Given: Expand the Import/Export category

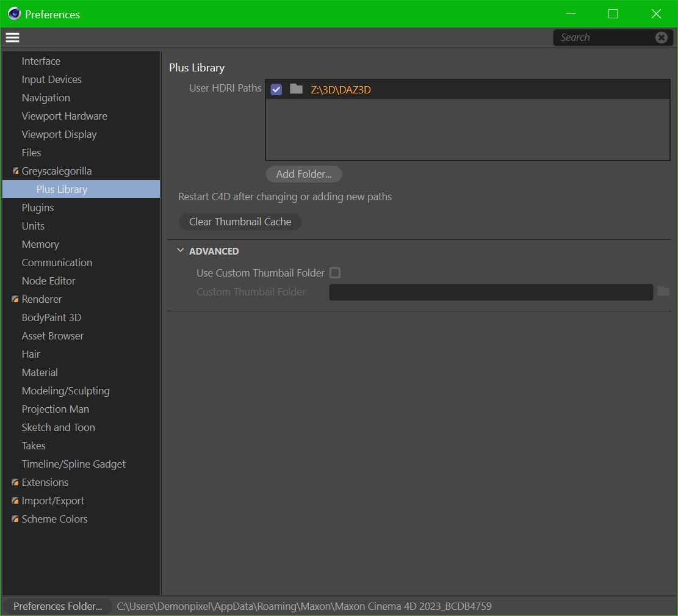Looking at the screenshot, I should [x=15, y=501].
